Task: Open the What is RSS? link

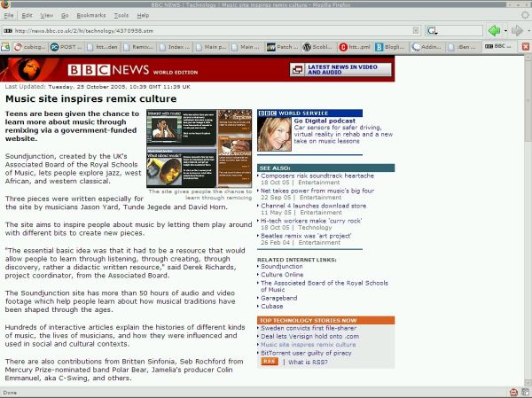Action: [308, 362]
